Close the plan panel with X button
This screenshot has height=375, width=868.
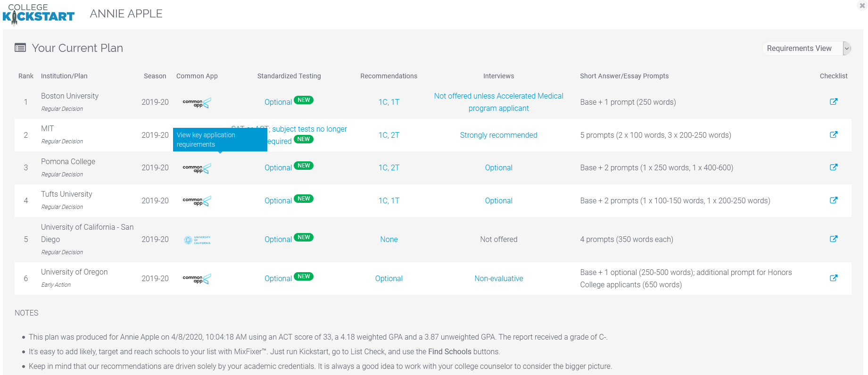(x=862, y=6)
